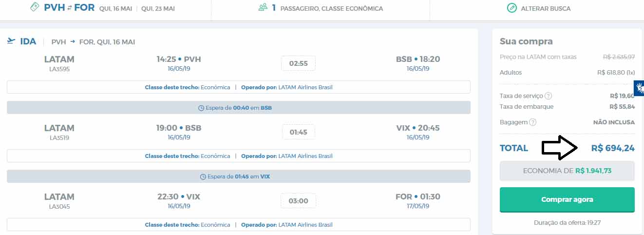This screenshot has height=235, width=644.
Task: Open the sign language accessibility widget
Action: coord(639,88)
